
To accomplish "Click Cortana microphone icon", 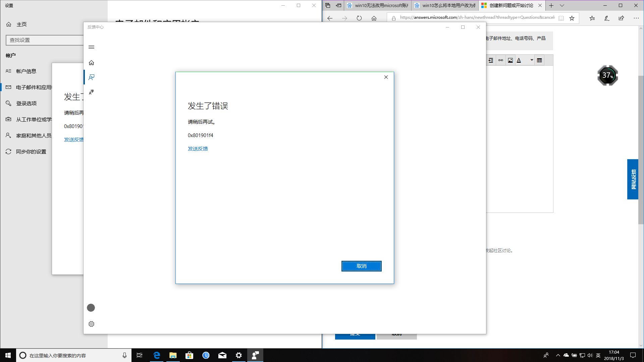I will pos(124,355).
